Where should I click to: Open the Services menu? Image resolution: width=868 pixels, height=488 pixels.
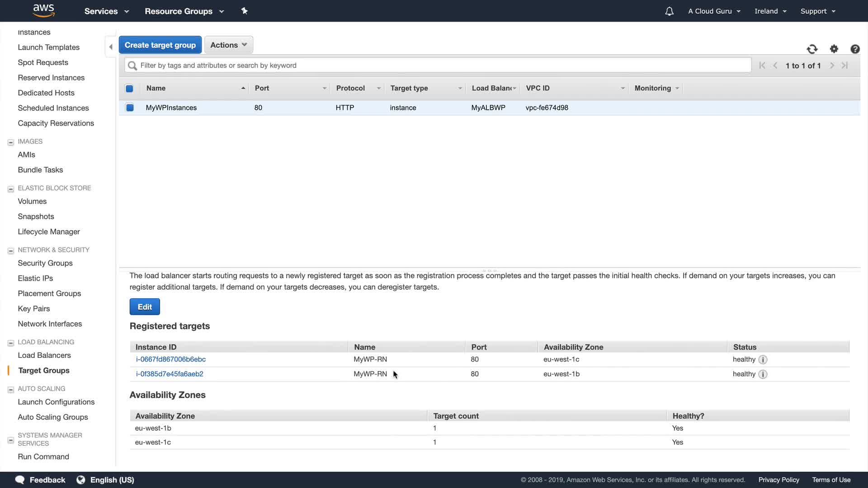tap(106, 11)
